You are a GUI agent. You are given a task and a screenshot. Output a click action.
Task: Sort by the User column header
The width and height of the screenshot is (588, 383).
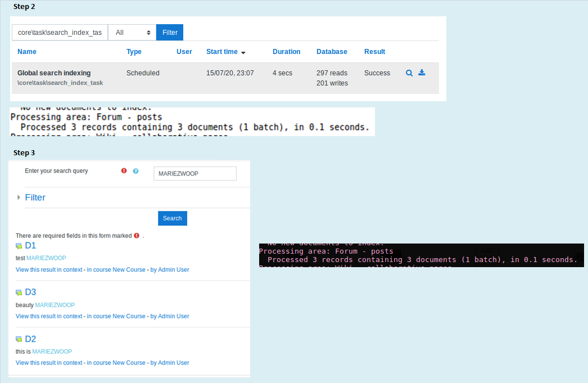point(184,52)
